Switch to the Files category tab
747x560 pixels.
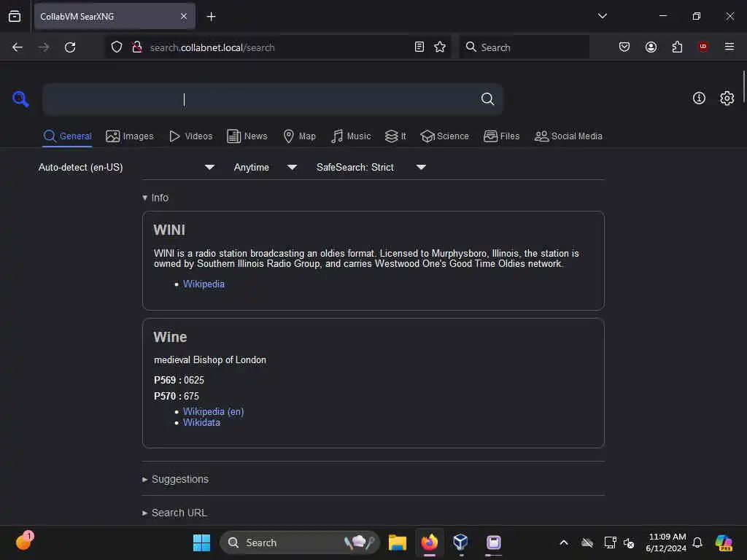click(x=501, y=136)
